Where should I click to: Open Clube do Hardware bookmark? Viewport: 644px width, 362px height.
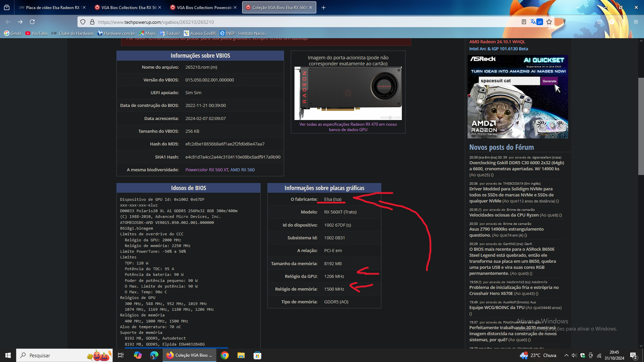pos(72,33)
